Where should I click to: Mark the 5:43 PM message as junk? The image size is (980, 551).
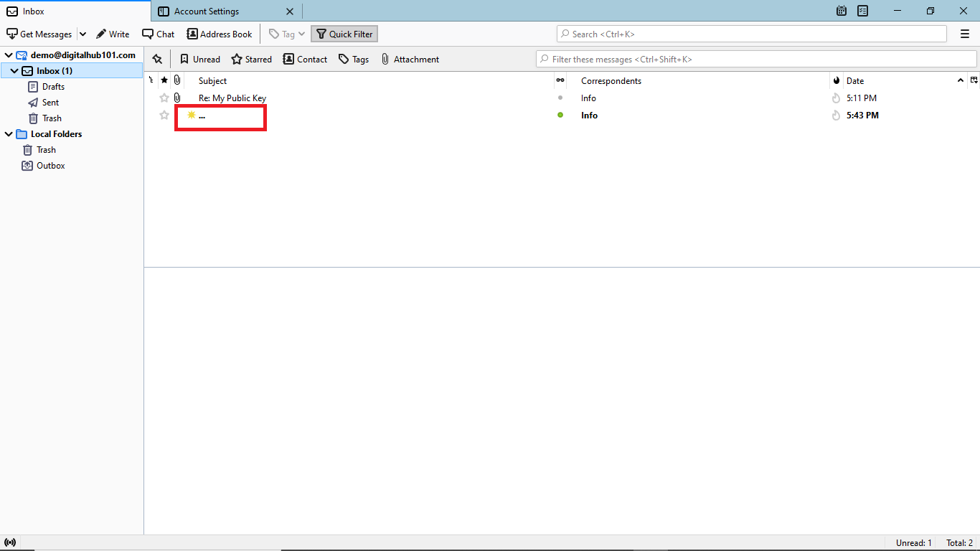[836, 115]
